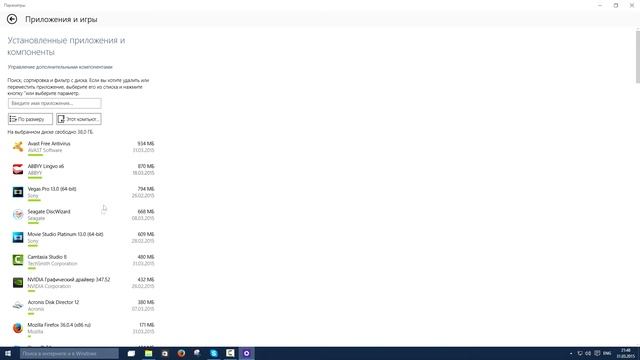Open the clock and date flyout
This screenshot has height=360, width=640.
click(x=625, y=353)
